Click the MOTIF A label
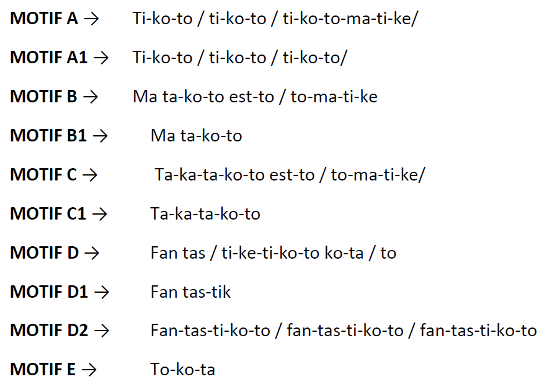 tap(44, 19)
